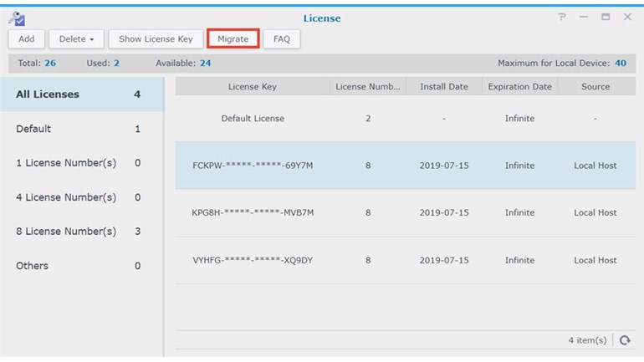Sort by Expiration Date column header
644x362 pixels.
[519, 87]
